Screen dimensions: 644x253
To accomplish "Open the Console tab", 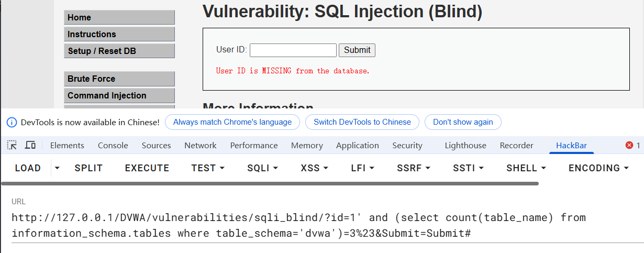I will click(113, 146).
